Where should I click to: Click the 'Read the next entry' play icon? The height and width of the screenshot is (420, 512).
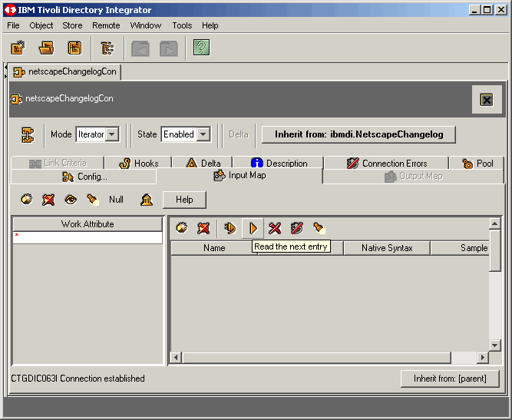[x=253, y=228]
